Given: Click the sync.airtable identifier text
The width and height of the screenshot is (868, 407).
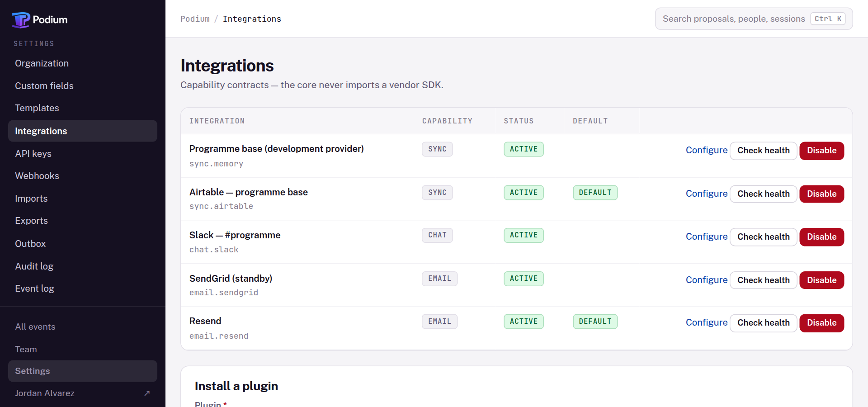Looking at the screenshot, I should 221,207.
